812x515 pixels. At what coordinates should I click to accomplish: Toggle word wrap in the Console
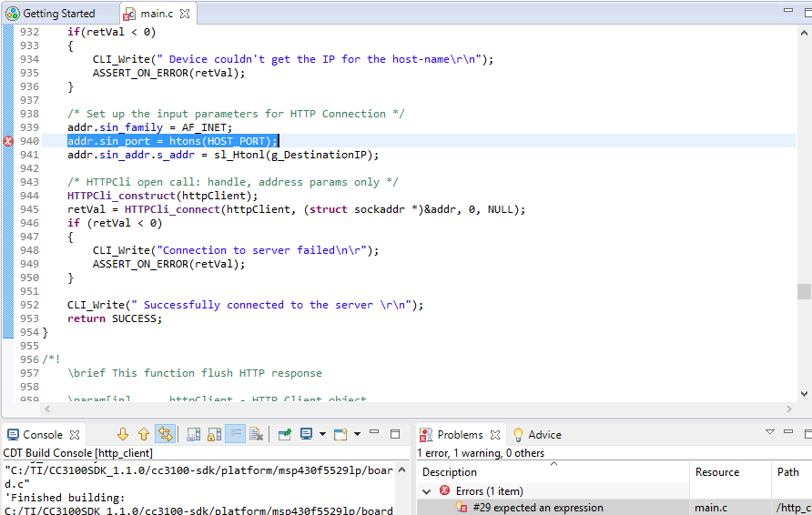pos(236,434)
